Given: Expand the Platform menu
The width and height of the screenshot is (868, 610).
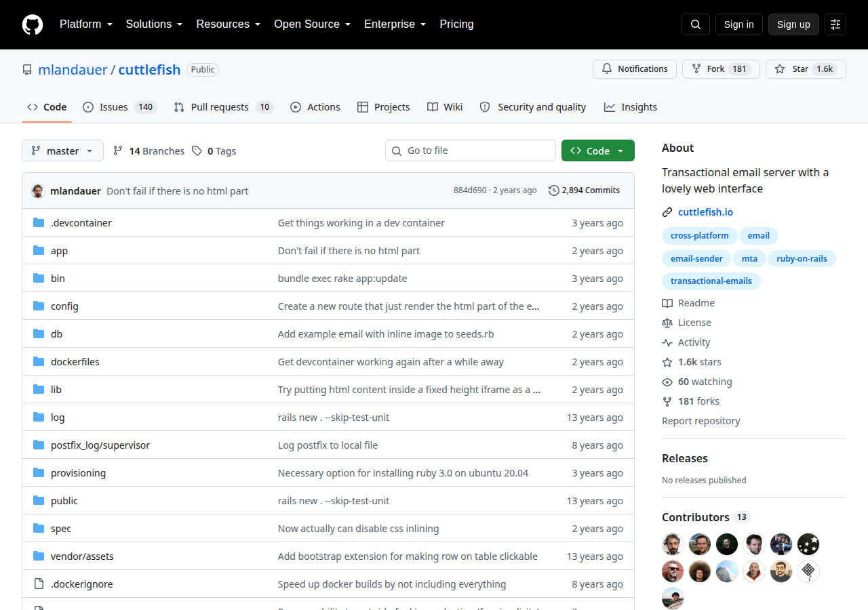Looking at the screenshot, I should tap(86, 24).
